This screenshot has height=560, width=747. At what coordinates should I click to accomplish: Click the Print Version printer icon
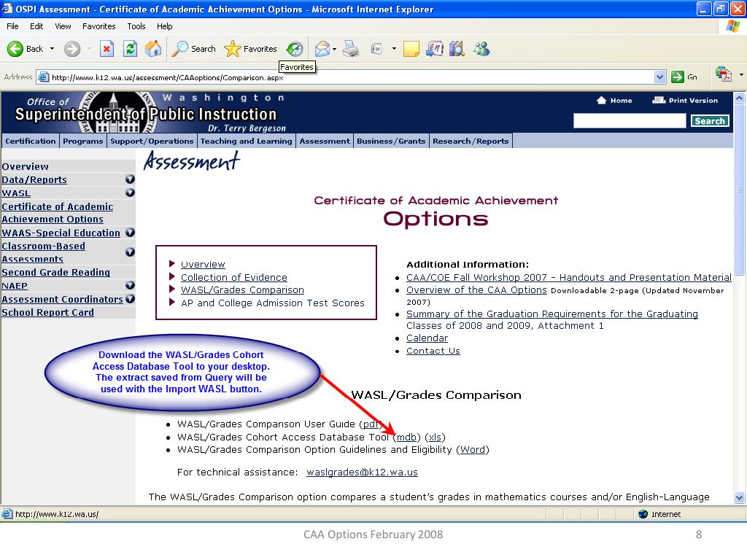tap(659, 100)
